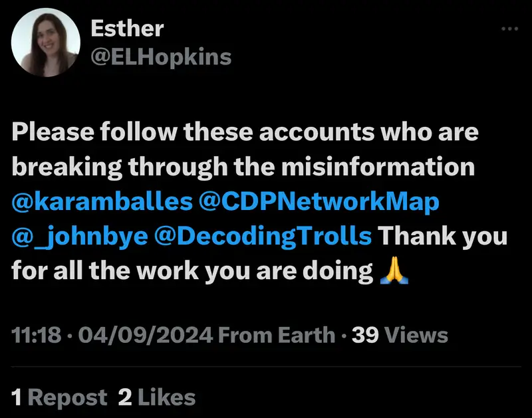532x418 pixels.
Task: Click the first line starting Please follow
Action: [x=245, y=132]
